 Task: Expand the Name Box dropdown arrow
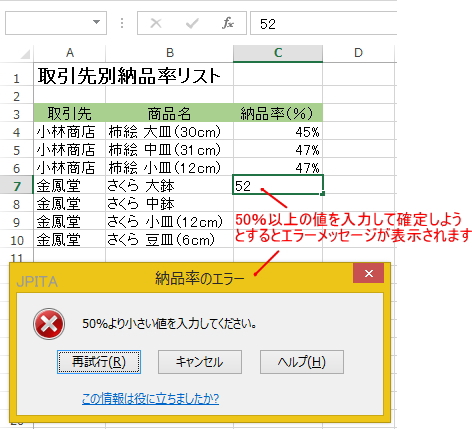click(x=96, y=22)
